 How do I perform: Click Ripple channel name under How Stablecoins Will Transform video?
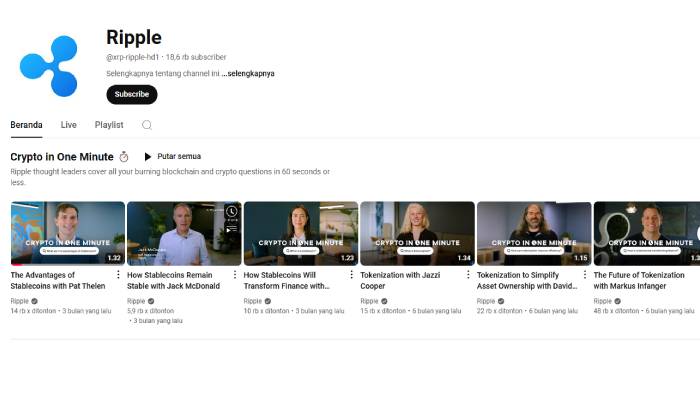click(253, 301)
